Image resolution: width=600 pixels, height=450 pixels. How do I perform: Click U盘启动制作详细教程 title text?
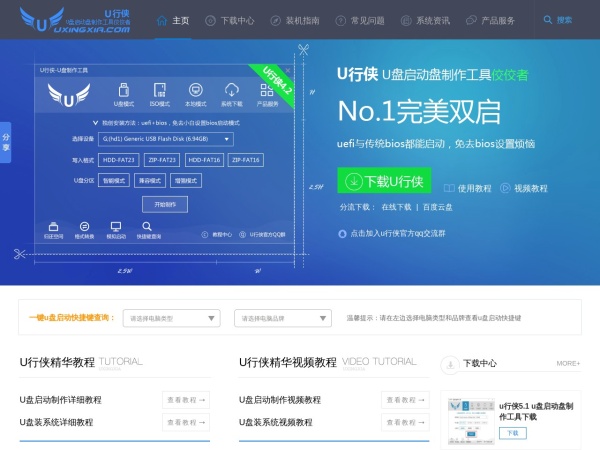60,400
